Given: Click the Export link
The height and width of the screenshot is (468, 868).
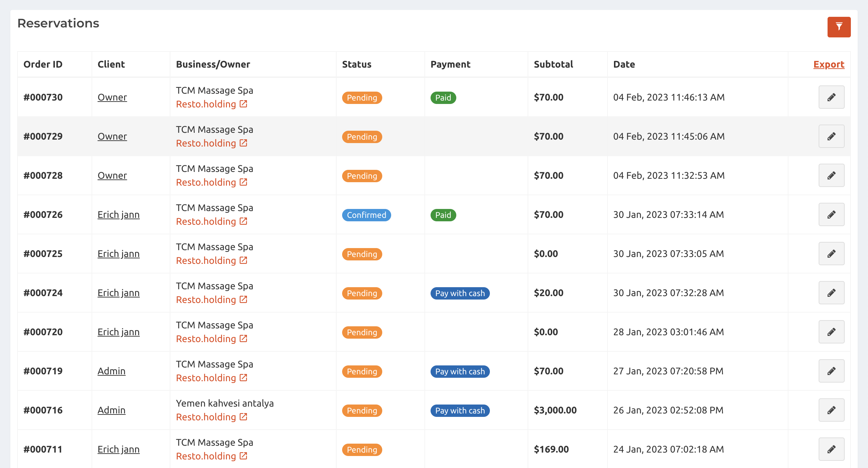Looking at the screenshot, I should click(829, 65).
